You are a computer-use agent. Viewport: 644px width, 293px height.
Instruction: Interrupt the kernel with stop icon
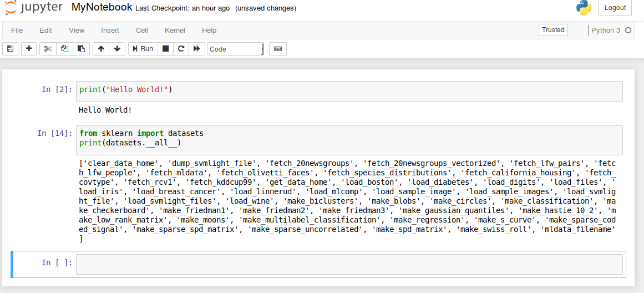click(165, 49)
